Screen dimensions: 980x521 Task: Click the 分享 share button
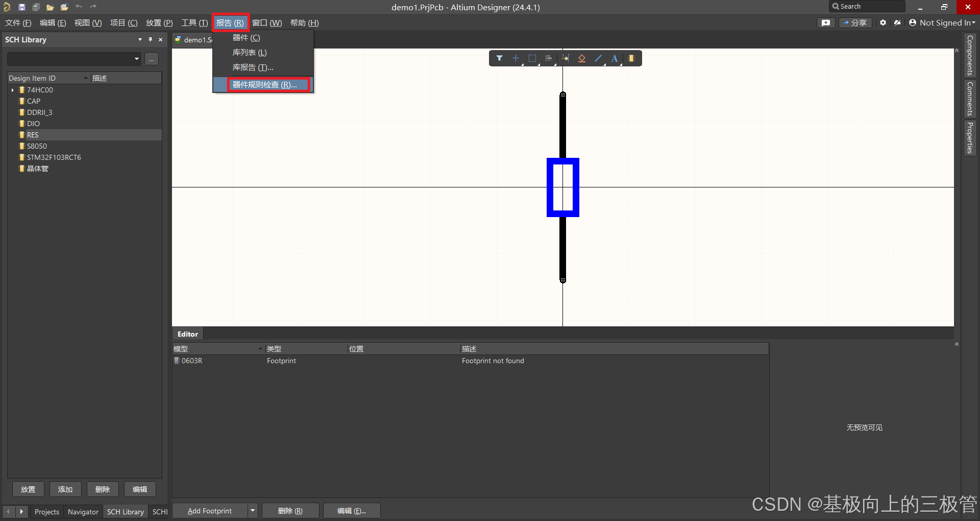[855, 23]
